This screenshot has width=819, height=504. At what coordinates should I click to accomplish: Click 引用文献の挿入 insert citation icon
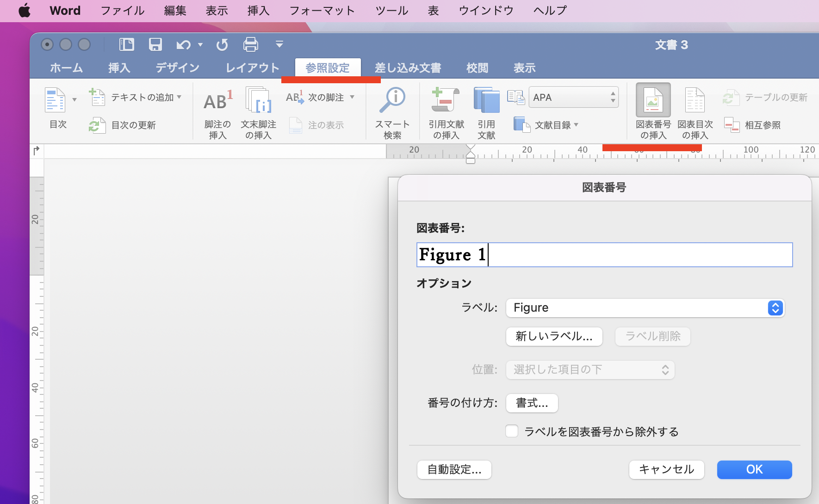(x=446, y=100)
